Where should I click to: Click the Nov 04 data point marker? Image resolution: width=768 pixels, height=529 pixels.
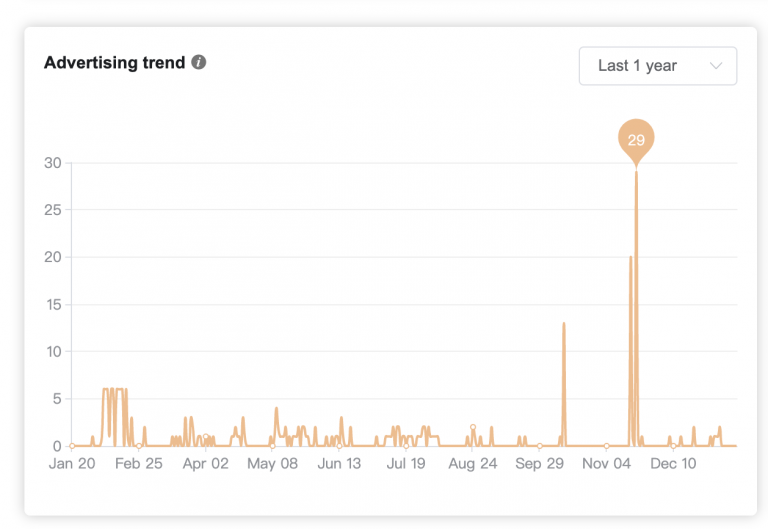click(606, 446)
